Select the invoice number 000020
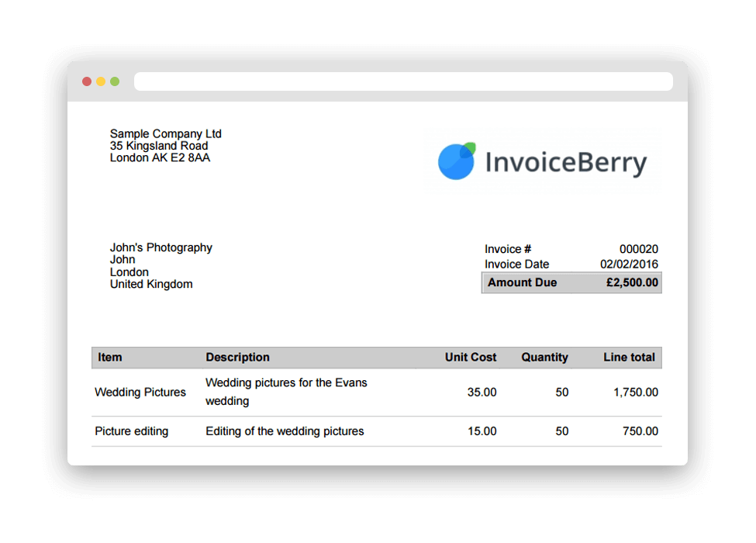The width and height of the screenshot is (756, 543). [x=639, y=249]
